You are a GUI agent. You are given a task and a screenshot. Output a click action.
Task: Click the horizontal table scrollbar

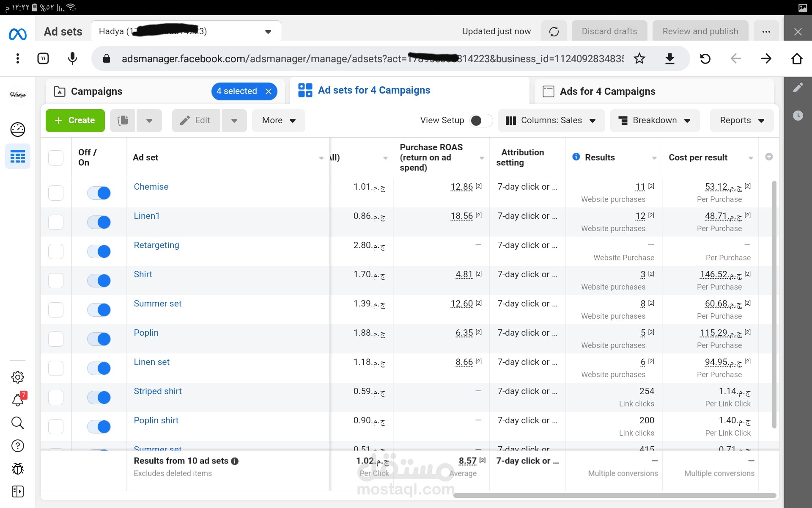[614, 495]
